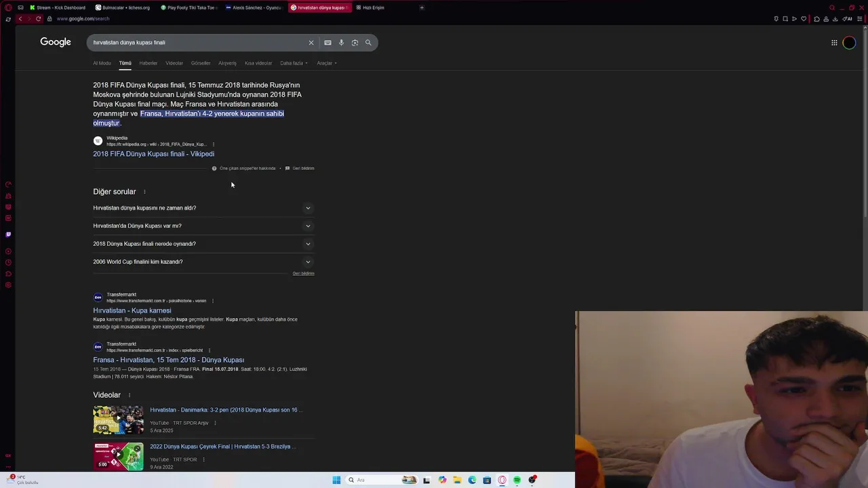
Task: Open a new browser tab
Action: (x=422, y=7)
